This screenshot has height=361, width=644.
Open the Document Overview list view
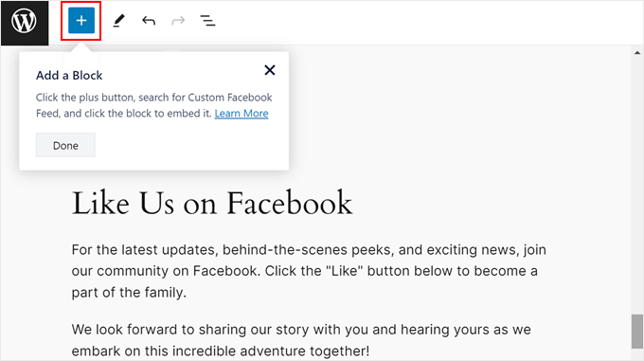point(207,21)
